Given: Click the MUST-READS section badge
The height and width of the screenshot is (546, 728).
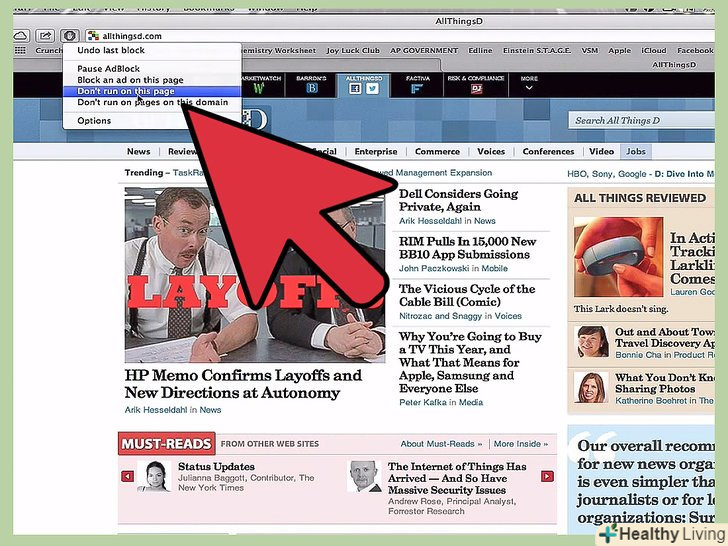Looking at the screenshot, I should 167,444.
